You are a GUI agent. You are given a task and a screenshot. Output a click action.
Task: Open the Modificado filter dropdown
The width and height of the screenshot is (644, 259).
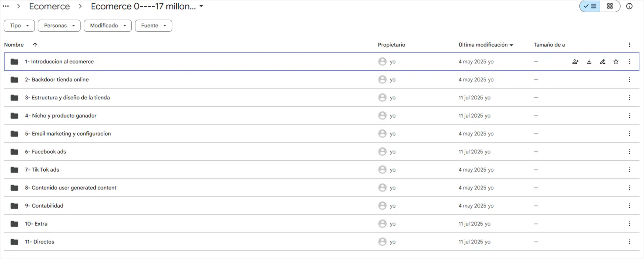108,26
